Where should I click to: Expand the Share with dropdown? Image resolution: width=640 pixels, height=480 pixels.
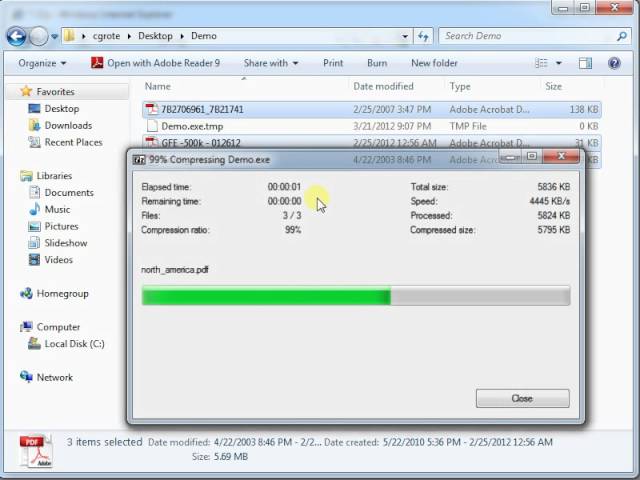270,63
